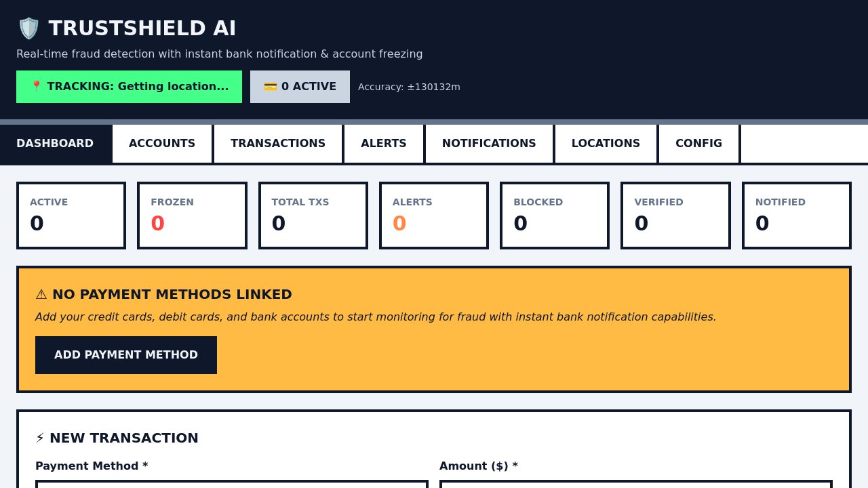
Task: Select the Notified stat card
Action: pyautogui.click(x=797, y=216)
